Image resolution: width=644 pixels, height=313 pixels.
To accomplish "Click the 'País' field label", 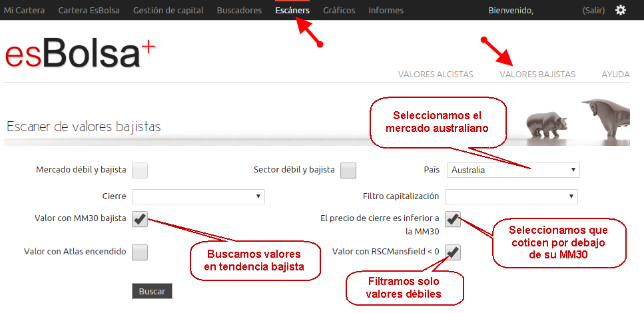I will 432,169.
